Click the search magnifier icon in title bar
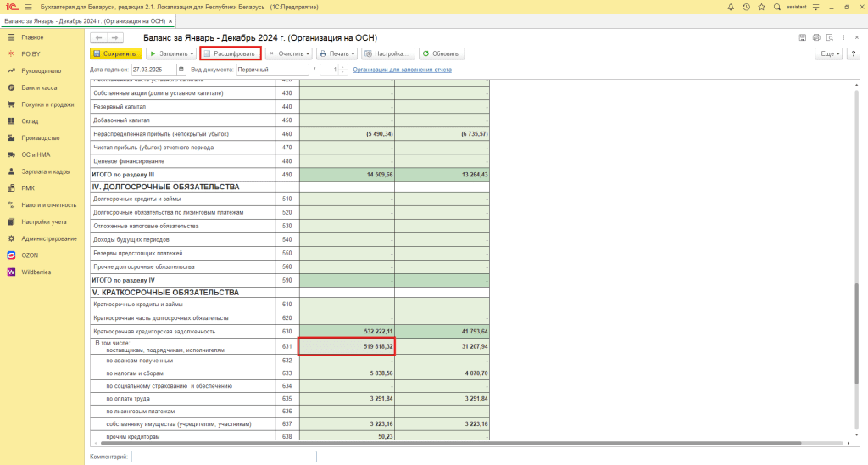This screenshot has height=465, width=868. click(777, 7)
